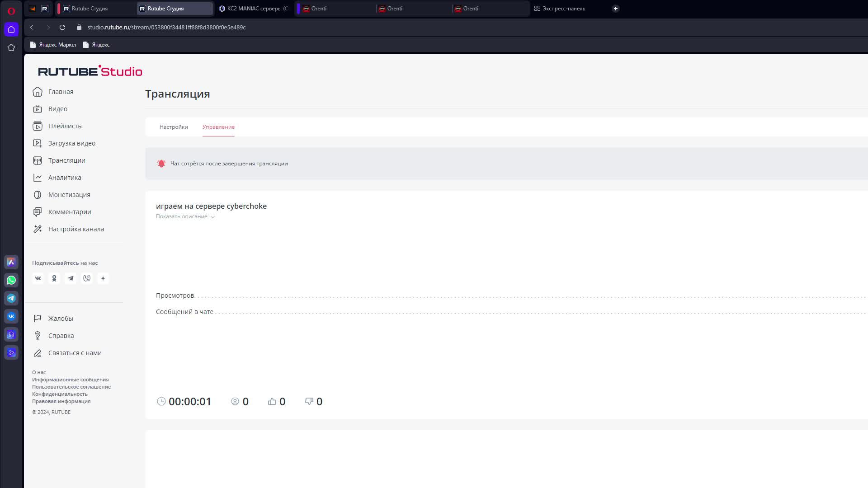Open the Яндекс Маркет bookmark
Viewport: 868px width, 488px height.
pyautogui.click(x=53, y=45)
